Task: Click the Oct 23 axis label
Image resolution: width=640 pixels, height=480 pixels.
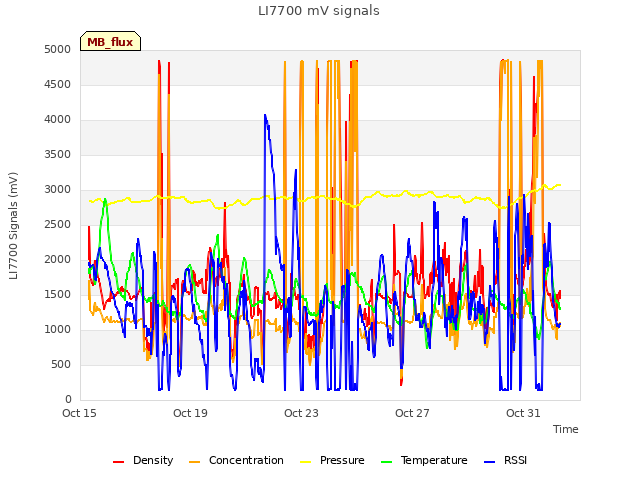Action: point(301,413)
